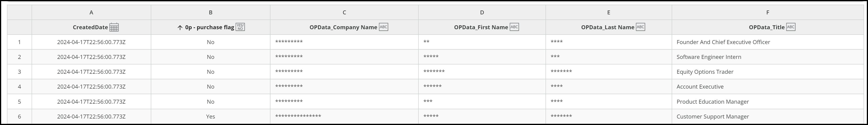The height and width of the screenshot is (125, 868).
Task: Click the calendar icon beside CreatedDate
Action: click(x=114, y=27)
